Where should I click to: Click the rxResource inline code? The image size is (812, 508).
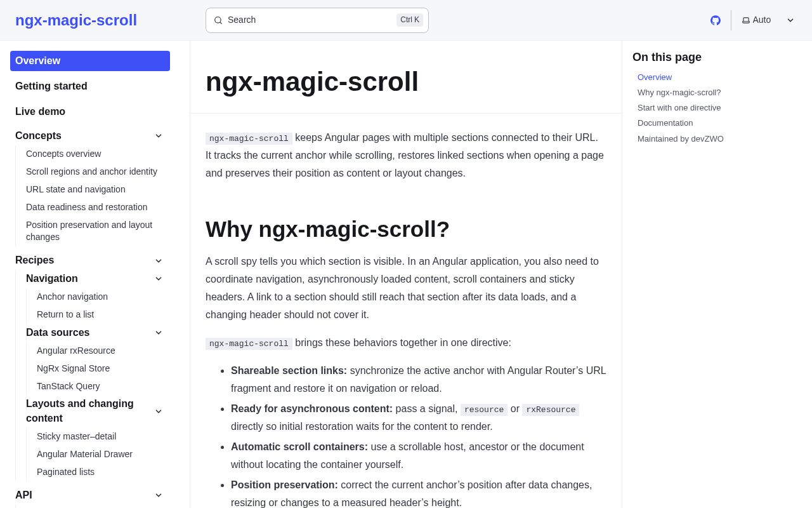[x=551, y=410]
